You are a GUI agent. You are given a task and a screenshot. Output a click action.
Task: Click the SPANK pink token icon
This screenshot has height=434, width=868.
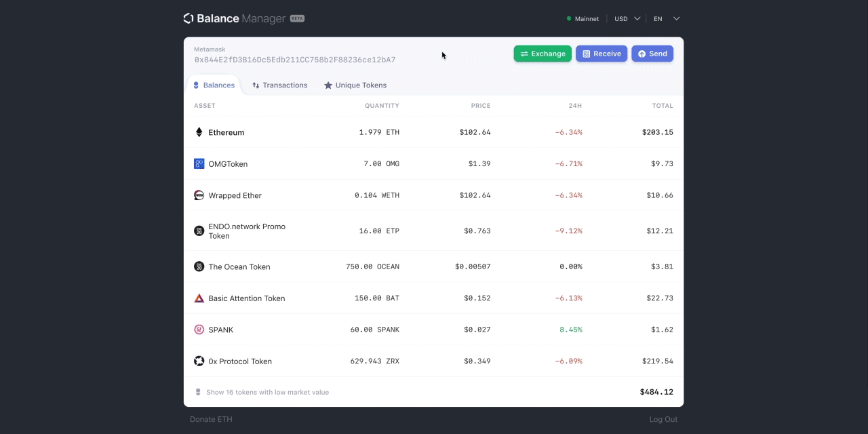(199, 330)
